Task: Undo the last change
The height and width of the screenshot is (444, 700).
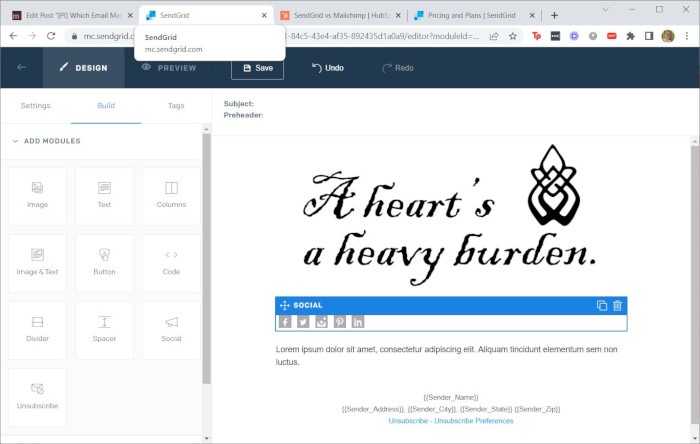Action: tap(328, 68)
